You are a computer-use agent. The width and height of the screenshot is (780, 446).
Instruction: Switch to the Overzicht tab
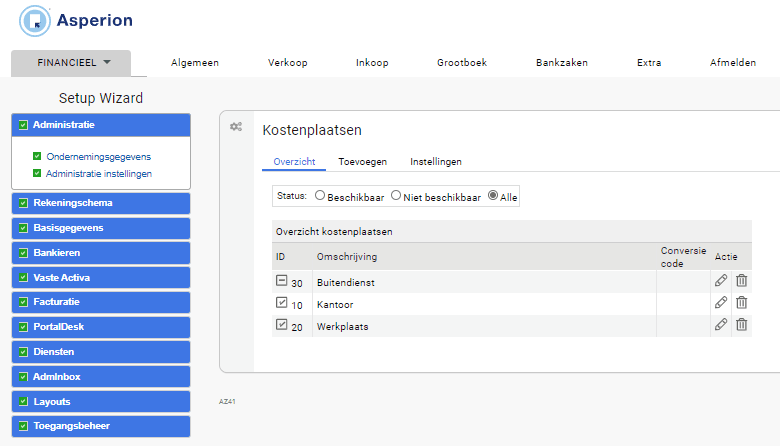pos(294,162)
